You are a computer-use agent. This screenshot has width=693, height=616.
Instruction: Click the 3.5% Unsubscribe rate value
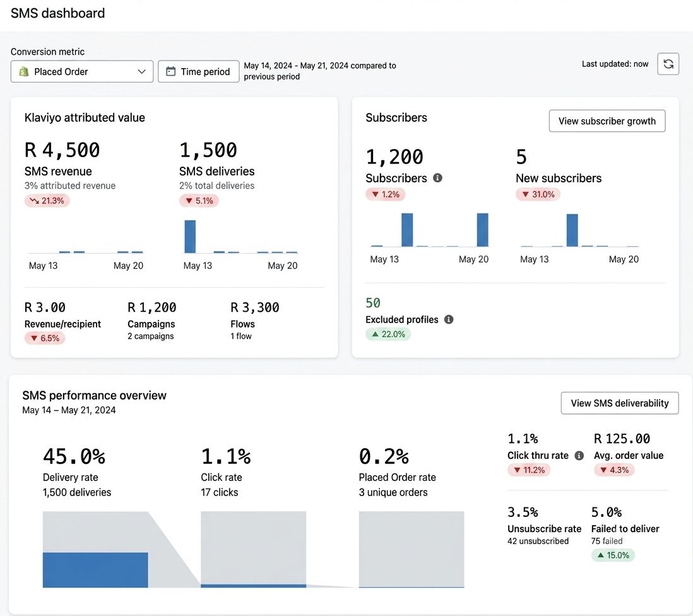tap(523, 512)
